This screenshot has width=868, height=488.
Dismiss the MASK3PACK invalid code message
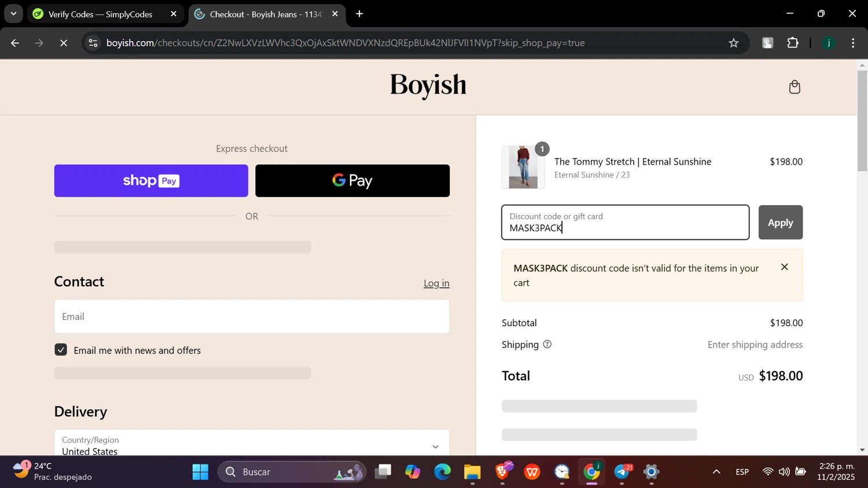[x=784, y=267]
